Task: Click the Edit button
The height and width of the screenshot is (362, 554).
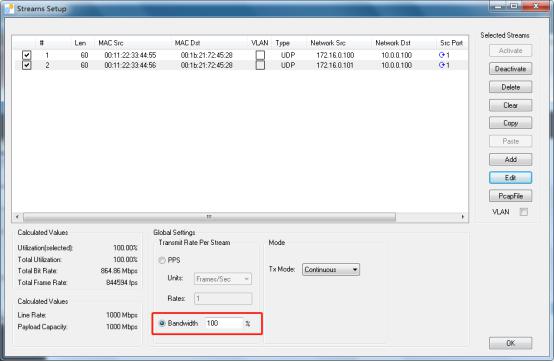Action: (510, 178)
